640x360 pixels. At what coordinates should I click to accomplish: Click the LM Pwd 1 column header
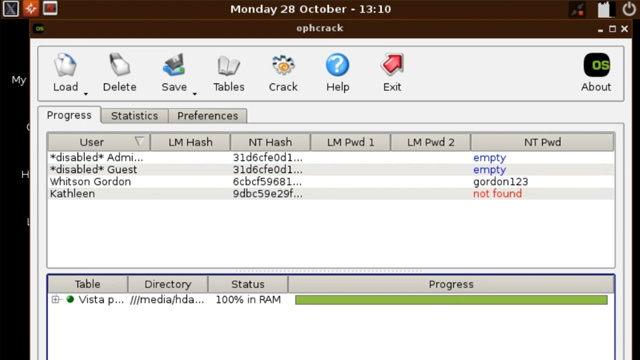click(x=350, y=142)
